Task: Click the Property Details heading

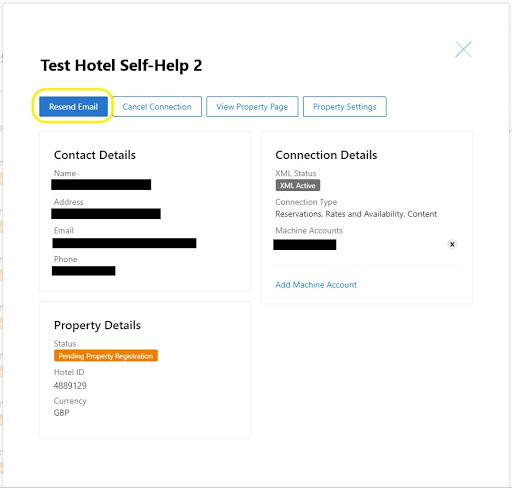Action: pos(97,325)
